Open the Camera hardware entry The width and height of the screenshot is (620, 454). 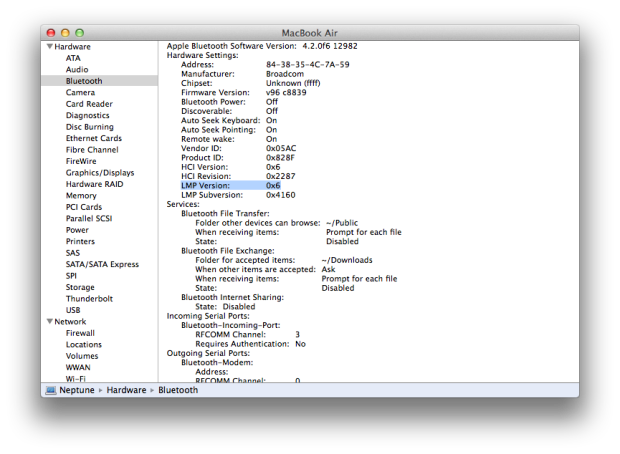[80, 93]
